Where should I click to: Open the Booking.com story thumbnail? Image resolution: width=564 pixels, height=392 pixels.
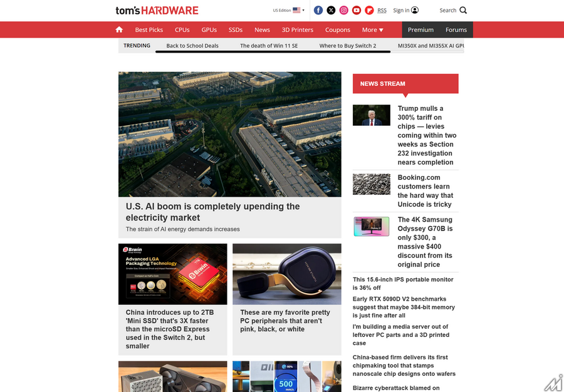pos(371,184)
